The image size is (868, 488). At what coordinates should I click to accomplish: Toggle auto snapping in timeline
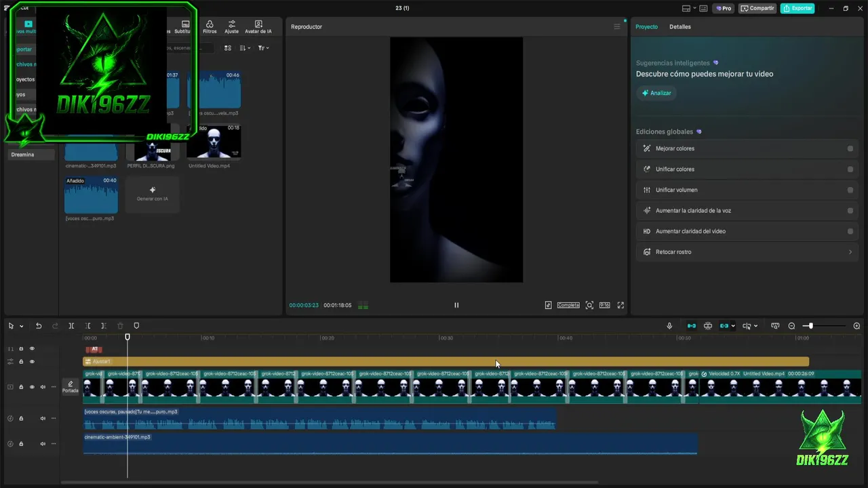pyautogui.click(x=708, y=326)
